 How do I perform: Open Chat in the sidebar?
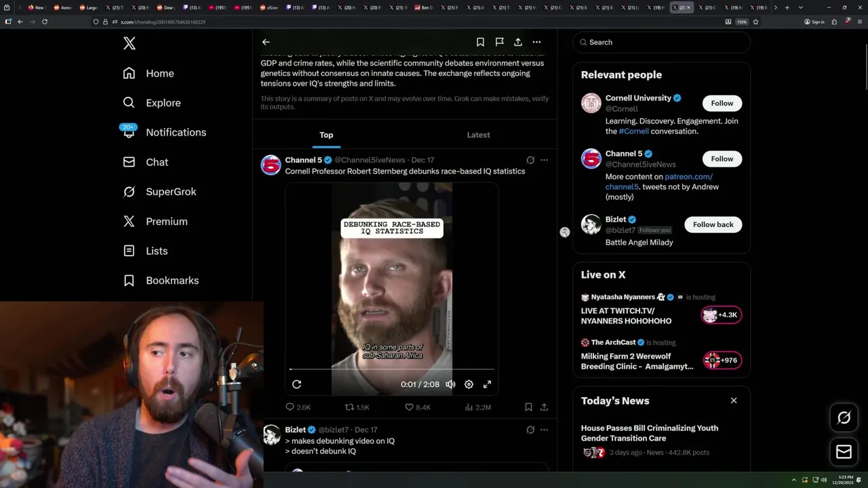pyautogui.click(x=145, y=162)
